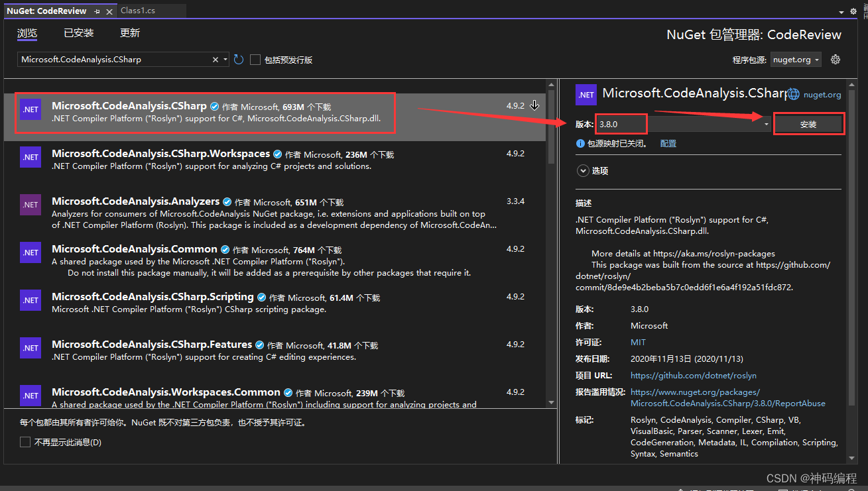Open the 版本 version dropdown arrow
Viewport: 868px width, 491px height.
point(767,124)
